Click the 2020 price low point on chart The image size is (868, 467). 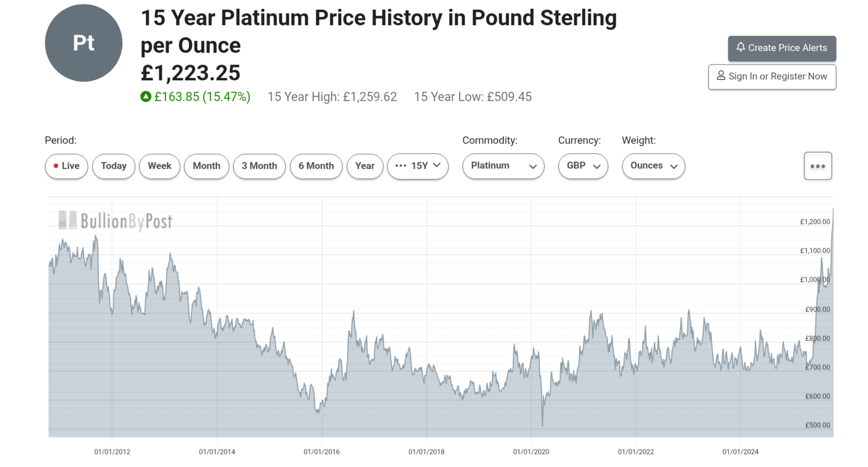click(x=542, y=425)
